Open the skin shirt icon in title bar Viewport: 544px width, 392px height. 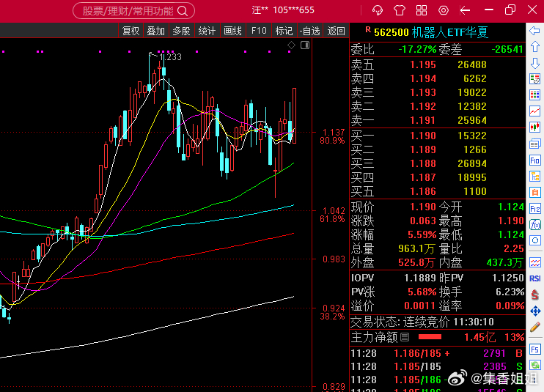(400, 10)
